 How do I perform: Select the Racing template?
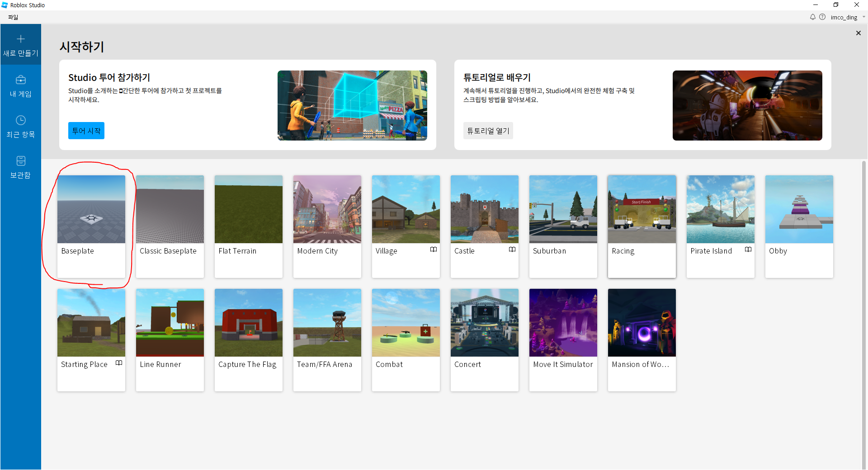pos(642,226)
